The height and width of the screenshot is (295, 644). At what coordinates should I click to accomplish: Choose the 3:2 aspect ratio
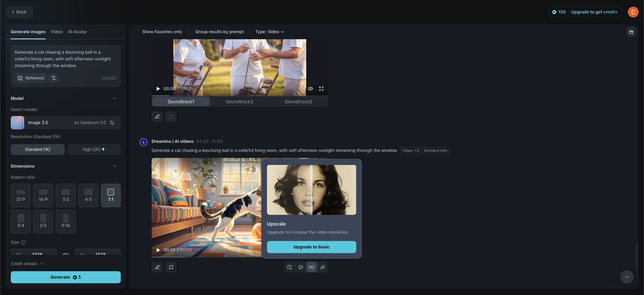click(66, 195)
